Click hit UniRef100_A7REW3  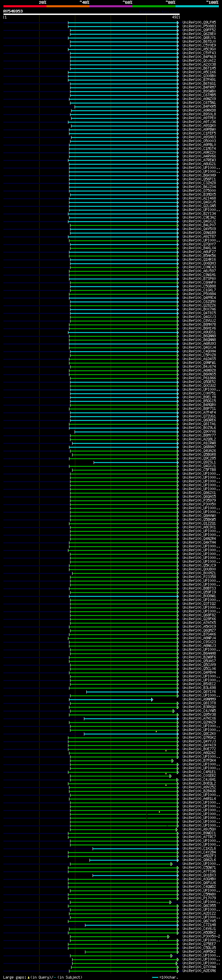[x=199, y=160]
